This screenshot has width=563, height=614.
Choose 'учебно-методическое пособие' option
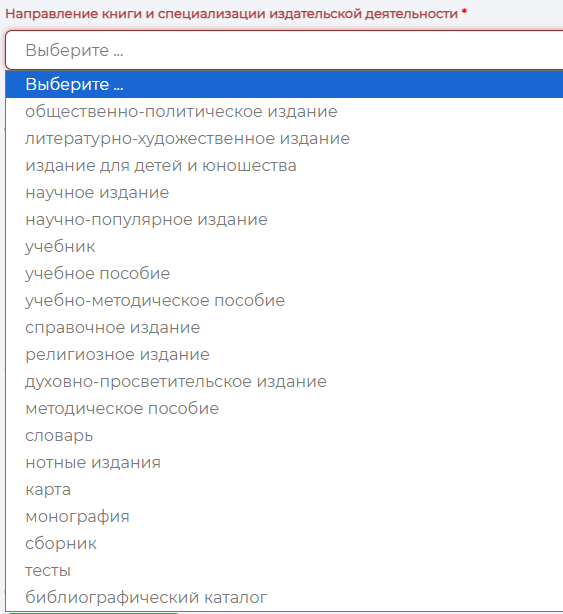pos(284,301)
